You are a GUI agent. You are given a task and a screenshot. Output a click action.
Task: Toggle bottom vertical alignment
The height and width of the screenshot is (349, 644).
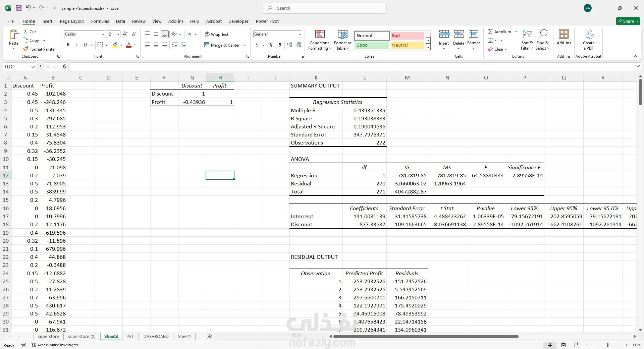tap(165, 34)
